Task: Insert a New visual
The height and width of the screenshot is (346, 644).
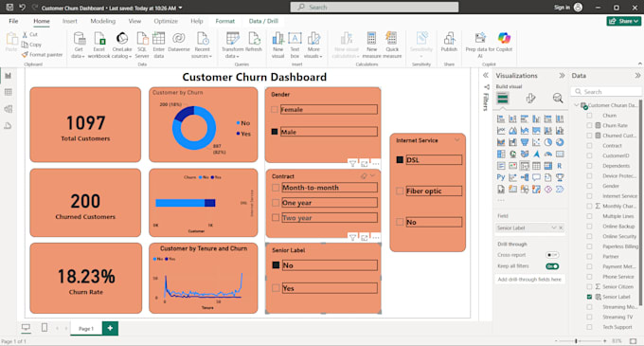Action: [x=278, y=46]
